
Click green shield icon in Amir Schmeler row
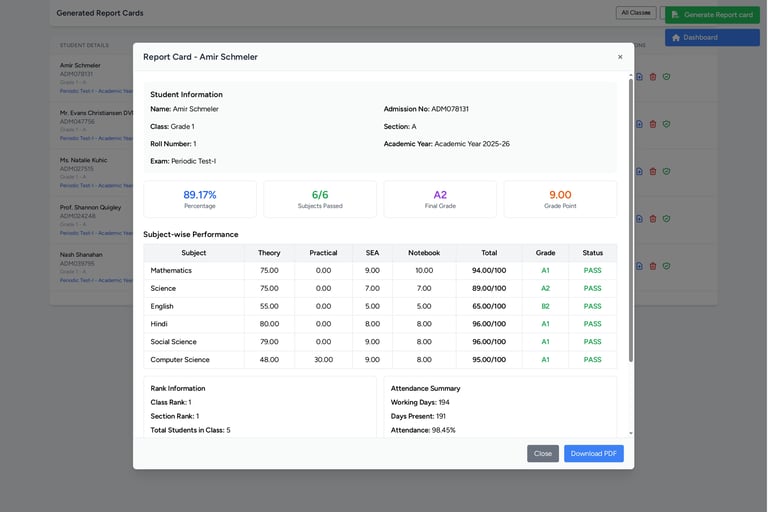pos(666,77)
